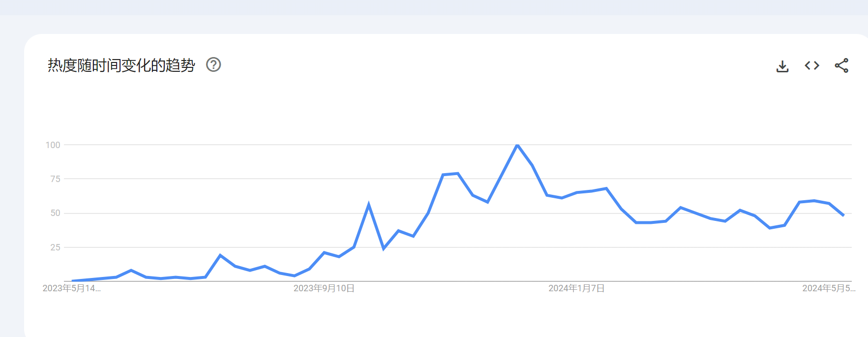Click the 50 value on y-axis
868x337 pixels.
[x=56, y=213]
